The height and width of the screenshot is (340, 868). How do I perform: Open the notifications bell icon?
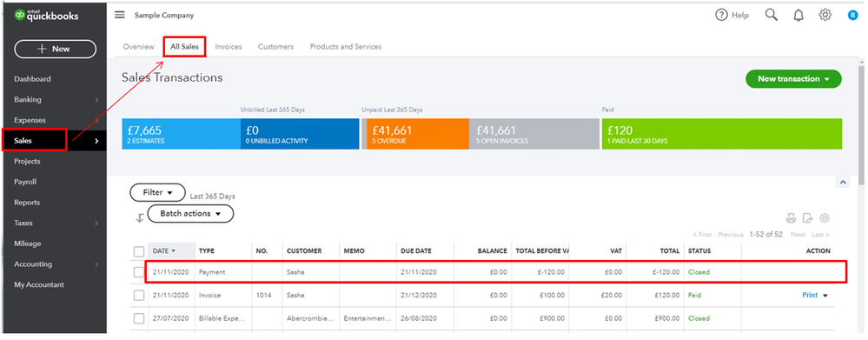coord(798,15)
